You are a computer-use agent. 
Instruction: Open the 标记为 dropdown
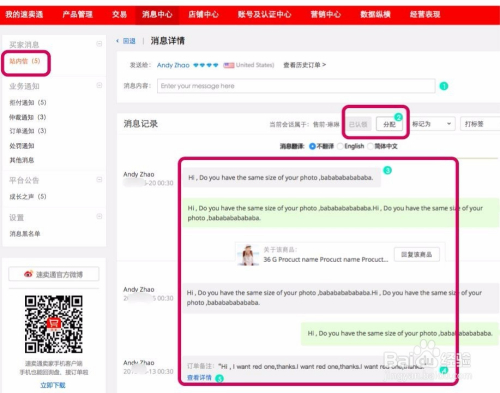[432, 124]
